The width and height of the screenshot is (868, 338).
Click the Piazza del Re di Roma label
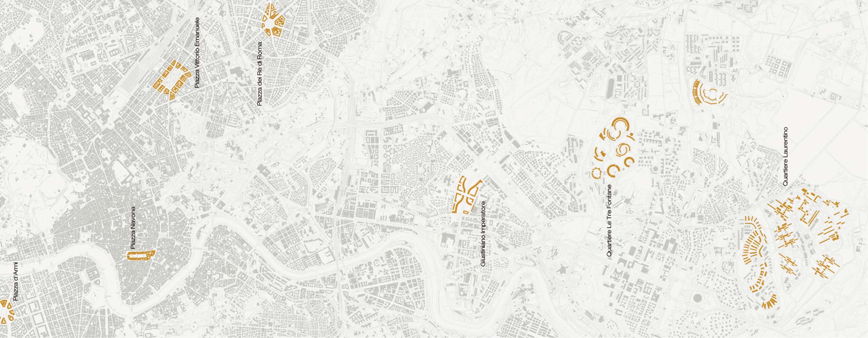point(259,74)
